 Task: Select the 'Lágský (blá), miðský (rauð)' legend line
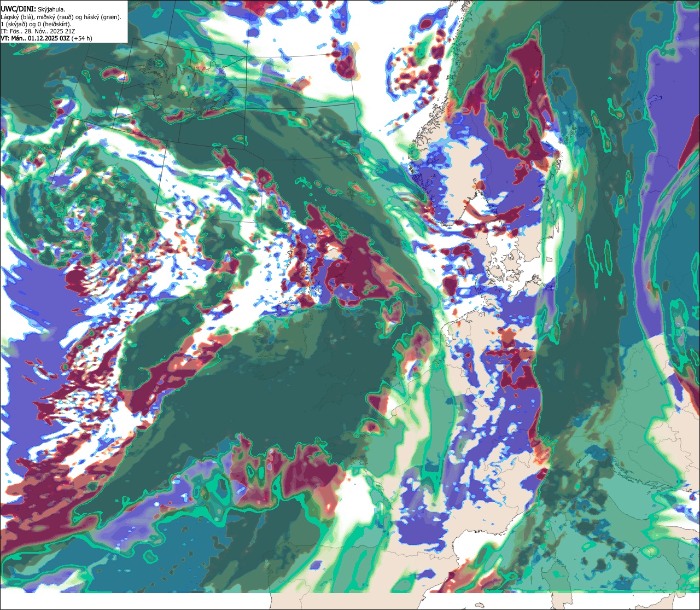pyautogui.click(x=61, y=17)
